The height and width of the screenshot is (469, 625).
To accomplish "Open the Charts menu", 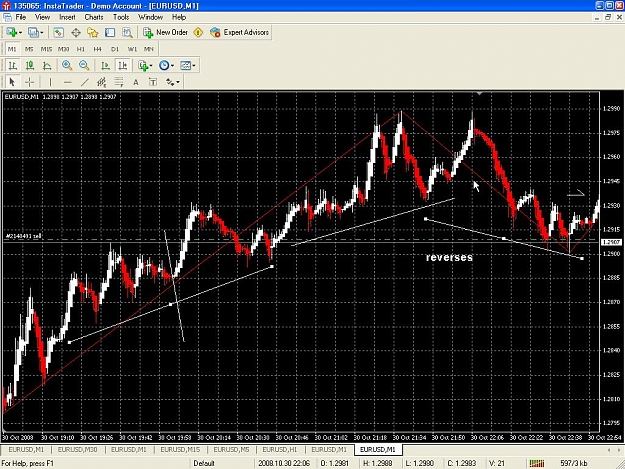I will [x=94, y=17].
